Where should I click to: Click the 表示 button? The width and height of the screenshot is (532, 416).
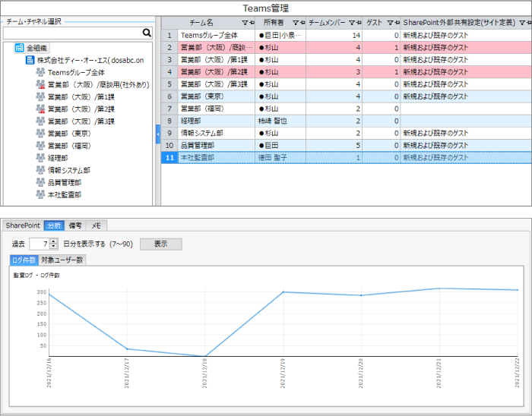[161, 244]
